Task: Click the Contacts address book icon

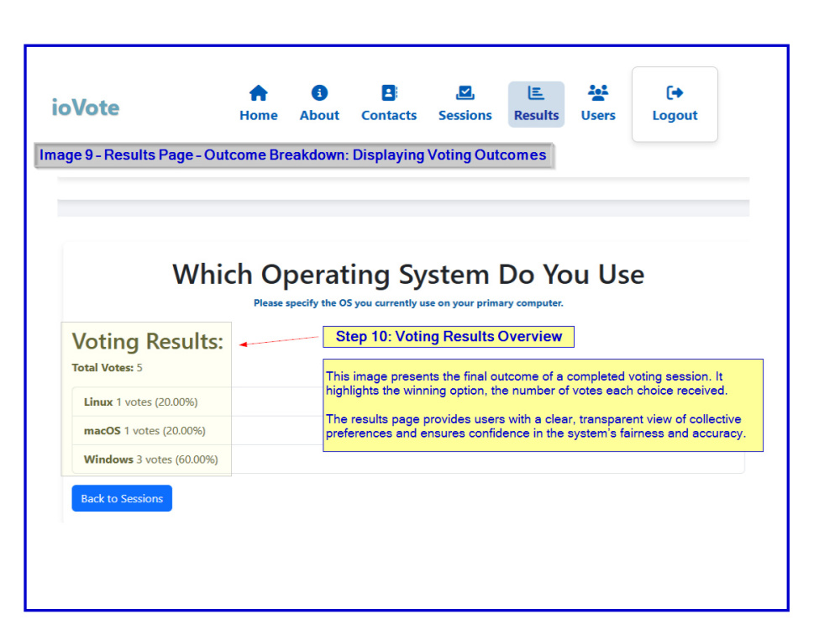Action: point(389,93)
